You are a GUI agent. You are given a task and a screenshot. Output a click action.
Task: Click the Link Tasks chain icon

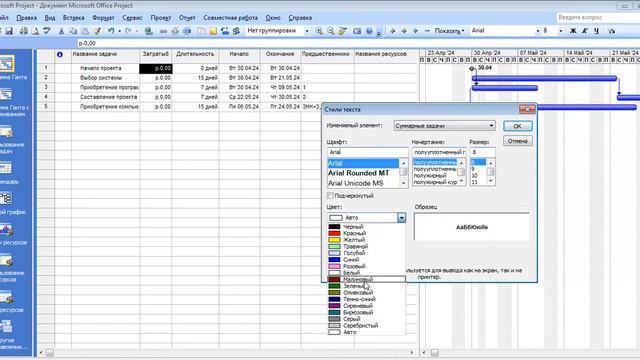click(163, 31)
